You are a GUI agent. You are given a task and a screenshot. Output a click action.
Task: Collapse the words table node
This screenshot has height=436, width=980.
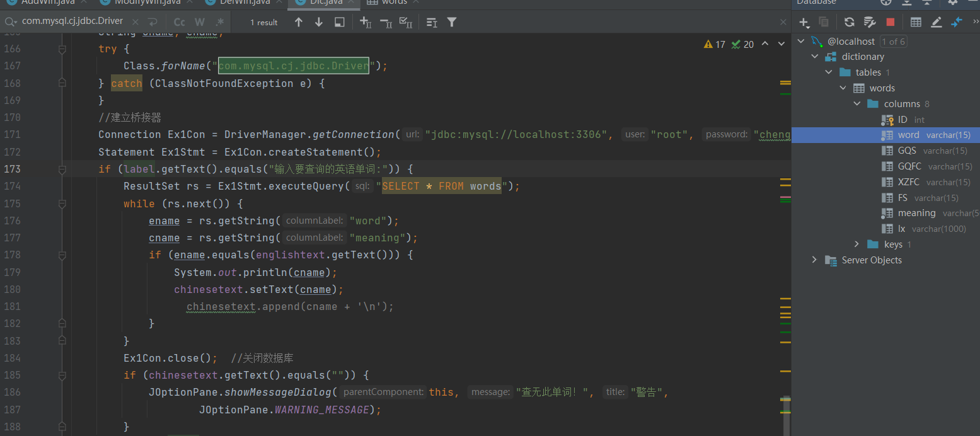coord(843,88)
